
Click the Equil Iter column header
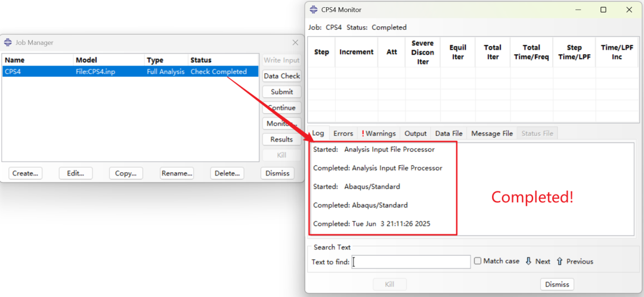click(457, 52)
